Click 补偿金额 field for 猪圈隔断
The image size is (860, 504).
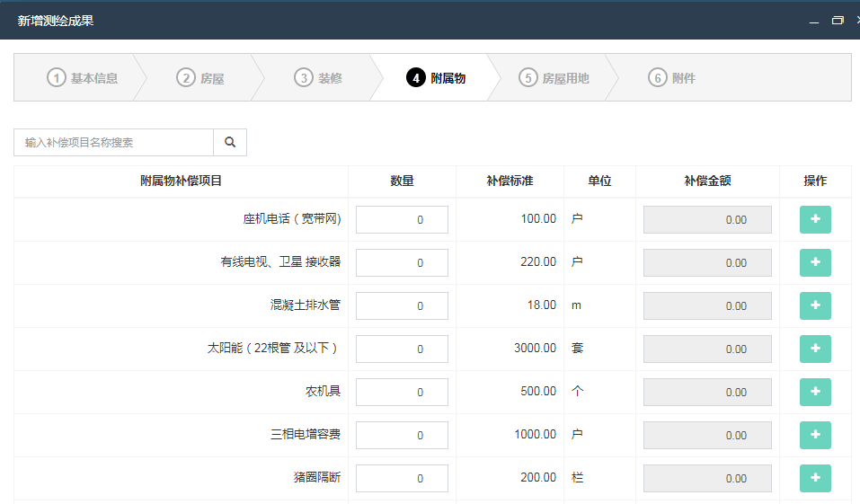click(x=707, y=478)
